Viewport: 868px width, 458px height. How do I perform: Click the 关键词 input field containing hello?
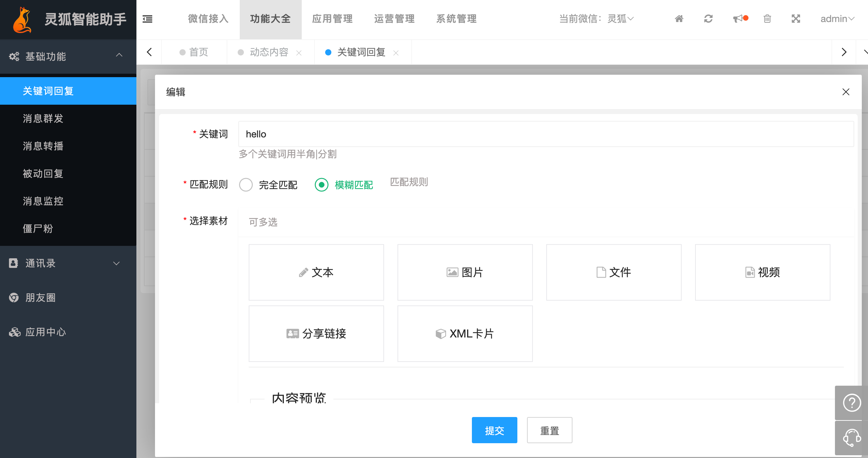546,134
